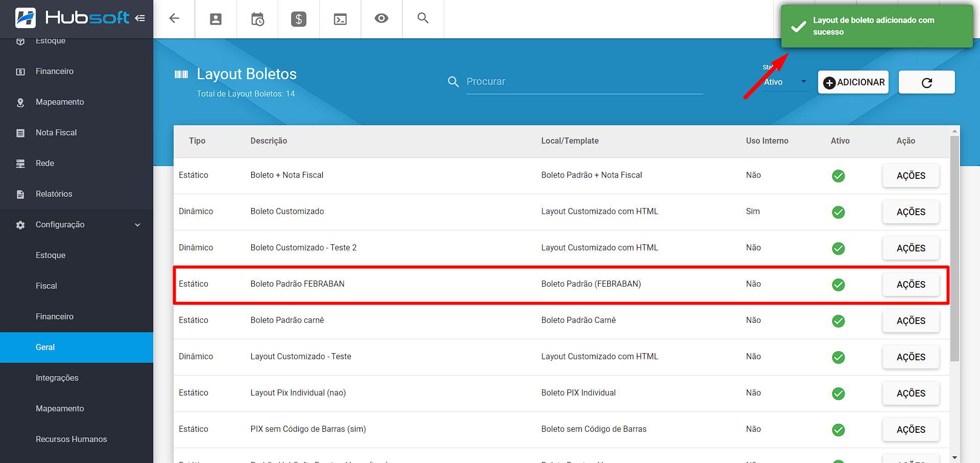Sort by Uso Interno column header

tap(767, 141)
